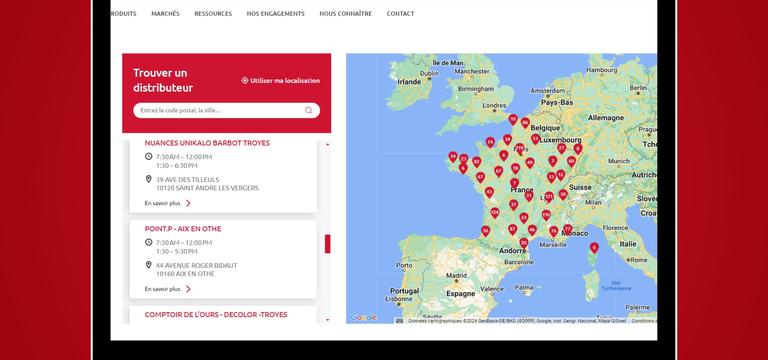Click the map keyboard shortcuts icon
Image resolution: width=768 pixels, height=360 pixels.
point(400,321)
